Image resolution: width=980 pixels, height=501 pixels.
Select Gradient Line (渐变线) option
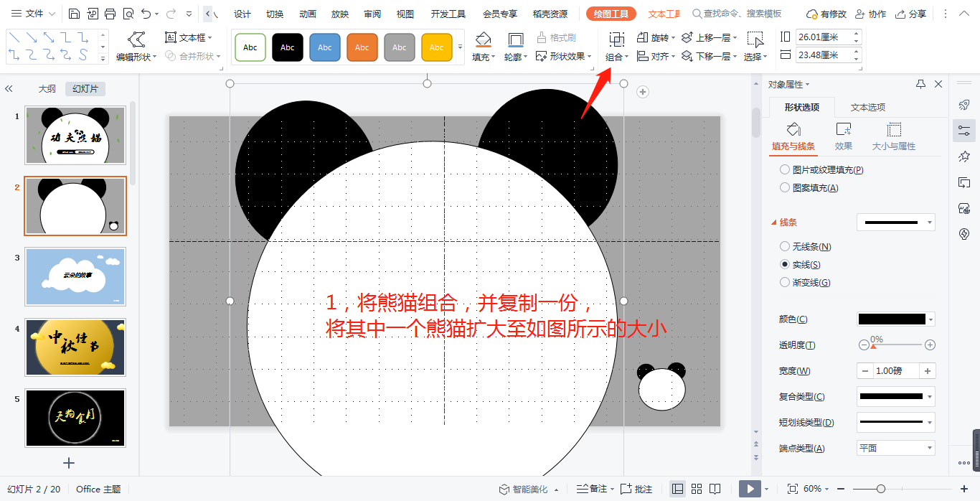pyautogui.click(x=805, y=282)
